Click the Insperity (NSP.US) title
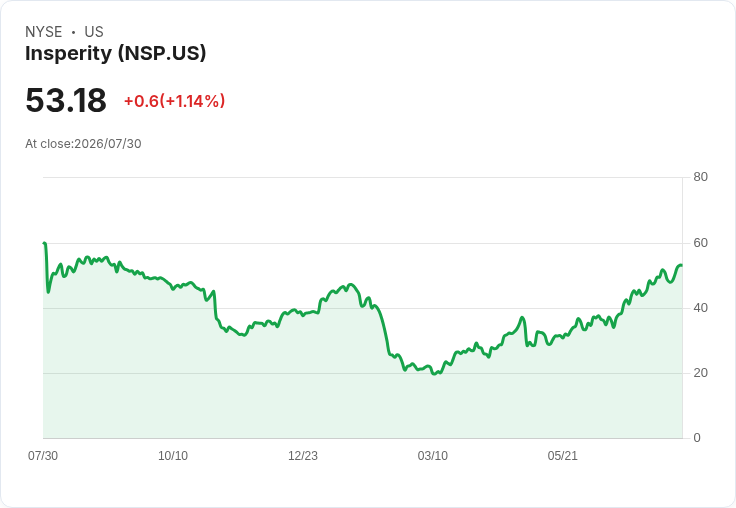Screen dimensions: 736x508 [x=115, y=53]
